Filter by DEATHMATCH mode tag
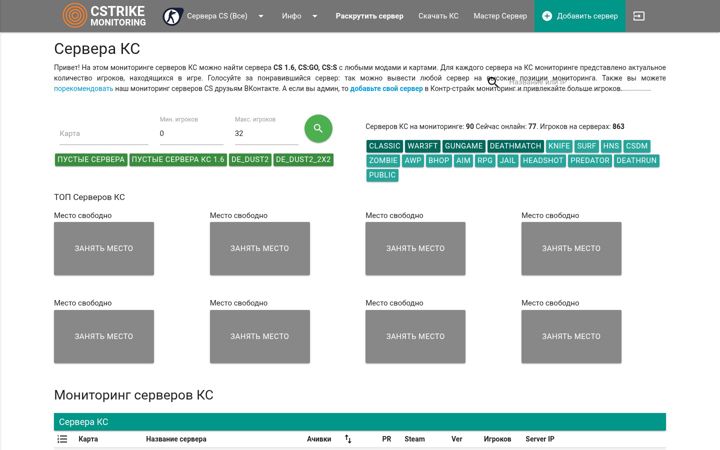Viewport: 720px width, 450px height. (515, 146)
